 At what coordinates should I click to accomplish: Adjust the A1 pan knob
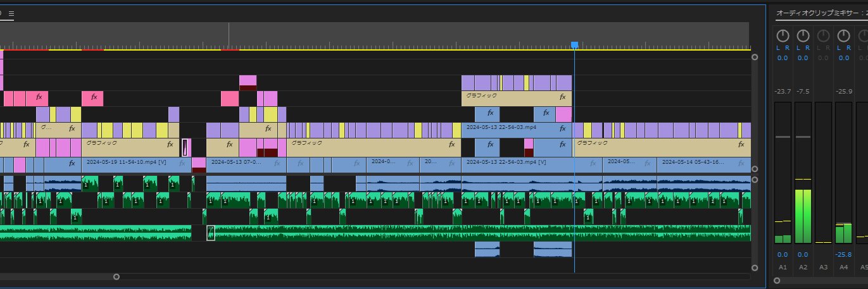tap(783, 35)
